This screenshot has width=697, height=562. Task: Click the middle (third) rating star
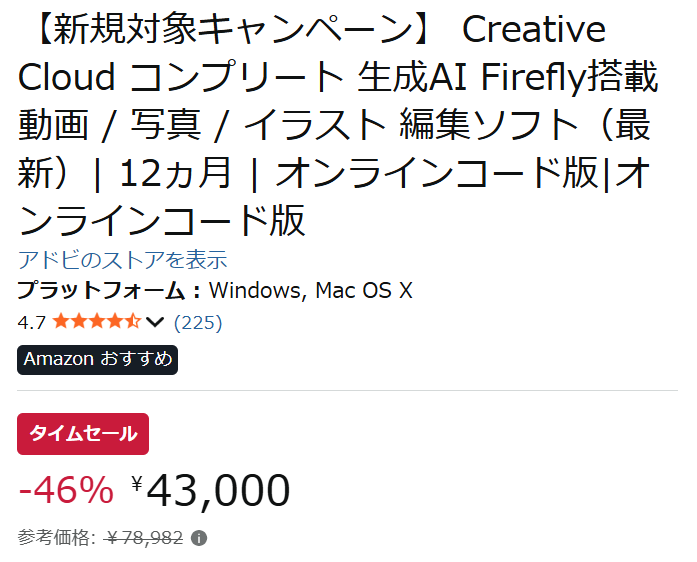coord(97,322)
